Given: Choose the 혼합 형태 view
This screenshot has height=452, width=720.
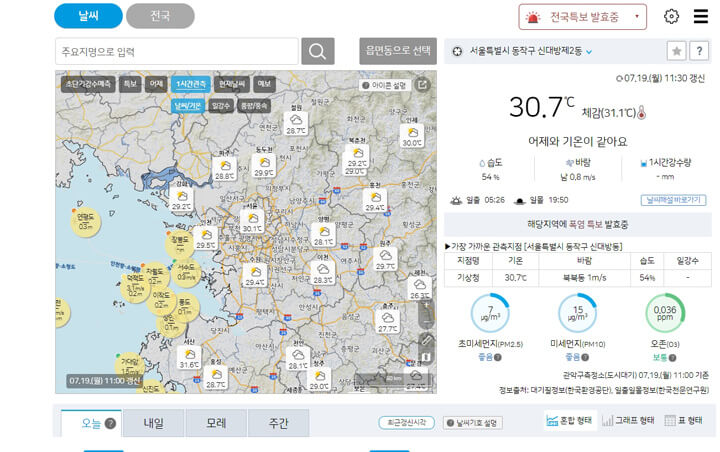Looking at the screenshot, I should (x=569, y=421).
